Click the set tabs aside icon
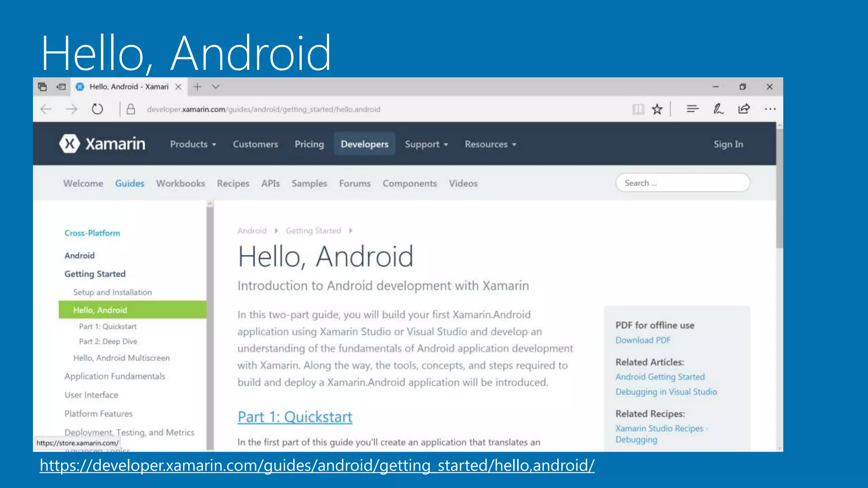 (61, 87)
